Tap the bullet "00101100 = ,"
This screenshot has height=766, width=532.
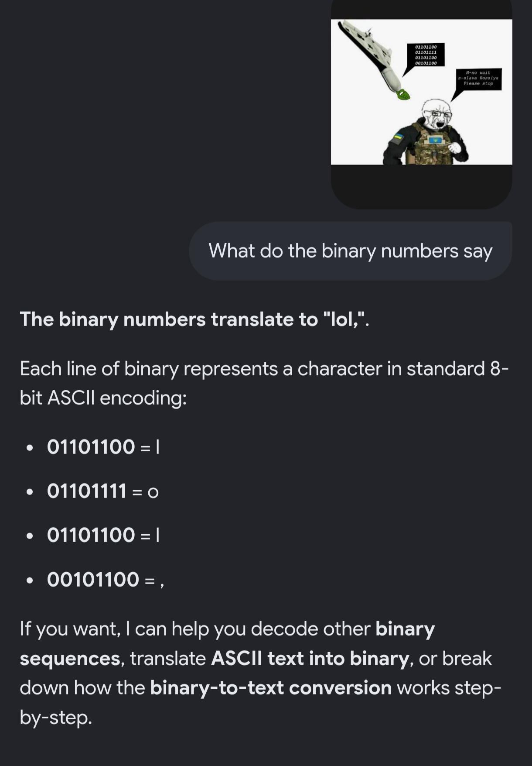coord(106,580)
